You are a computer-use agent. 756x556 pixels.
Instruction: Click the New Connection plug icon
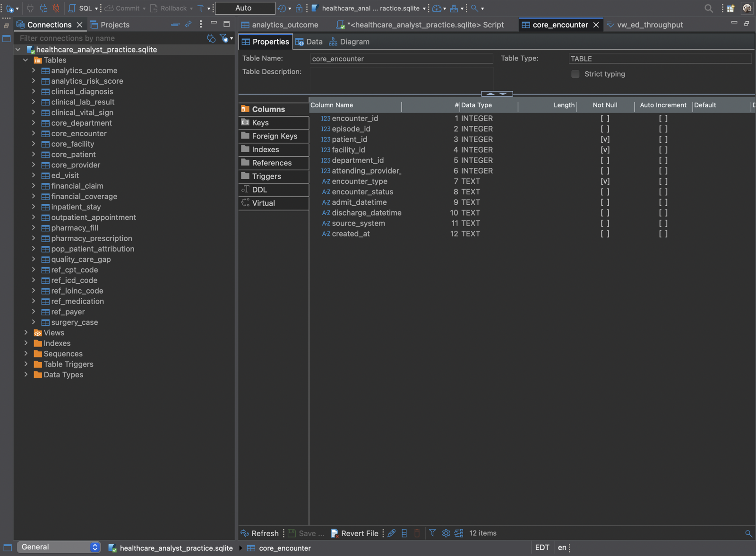coord(9,9)
